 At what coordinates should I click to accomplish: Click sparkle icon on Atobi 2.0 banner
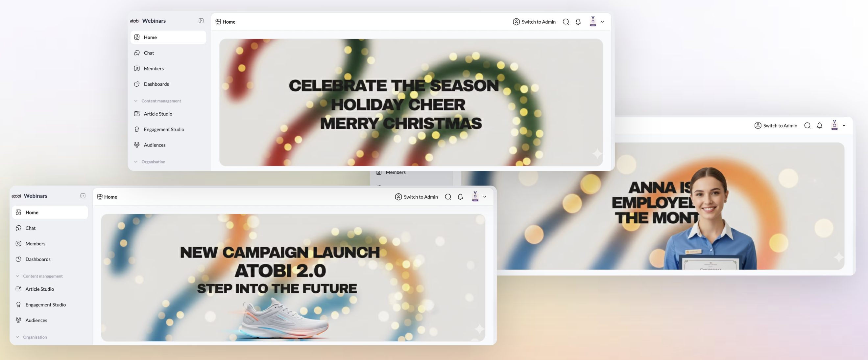point(479,329)
